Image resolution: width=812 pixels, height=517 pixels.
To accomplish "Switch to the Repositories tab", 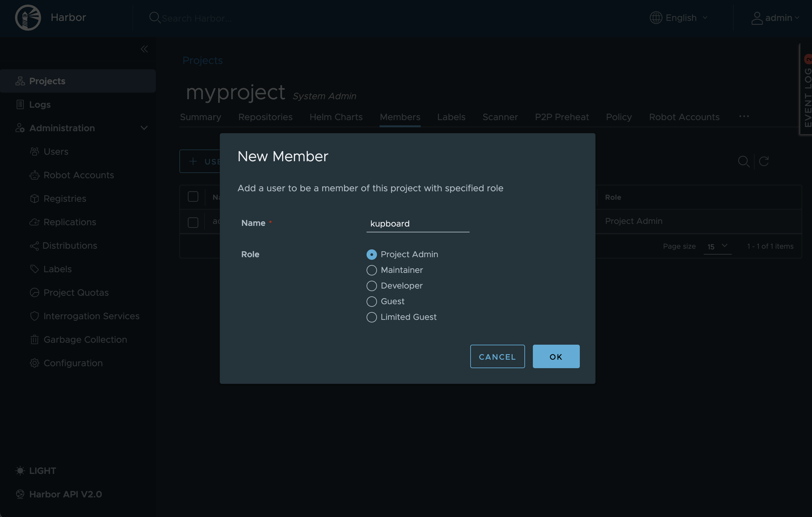I will pos(265,117).
